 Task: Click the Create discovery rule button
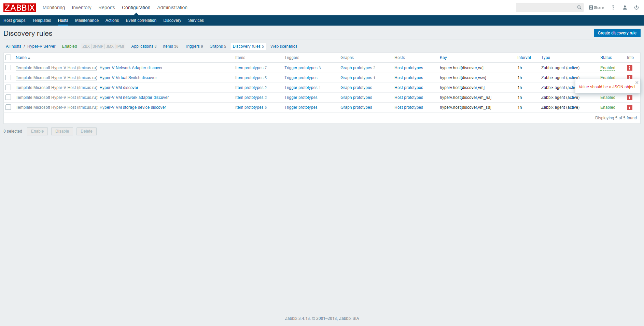coord(617,33)
